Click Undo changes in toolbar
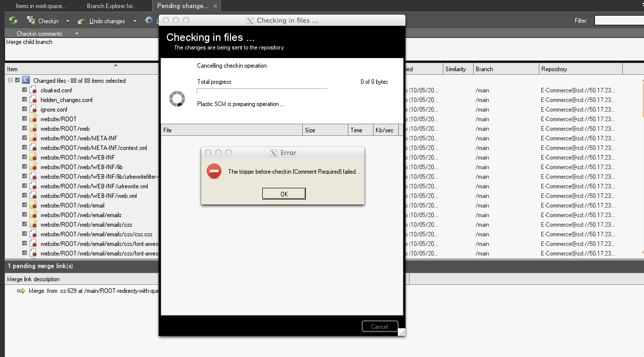The height and width of the screenshot is (357, 644). pos(101,21)
